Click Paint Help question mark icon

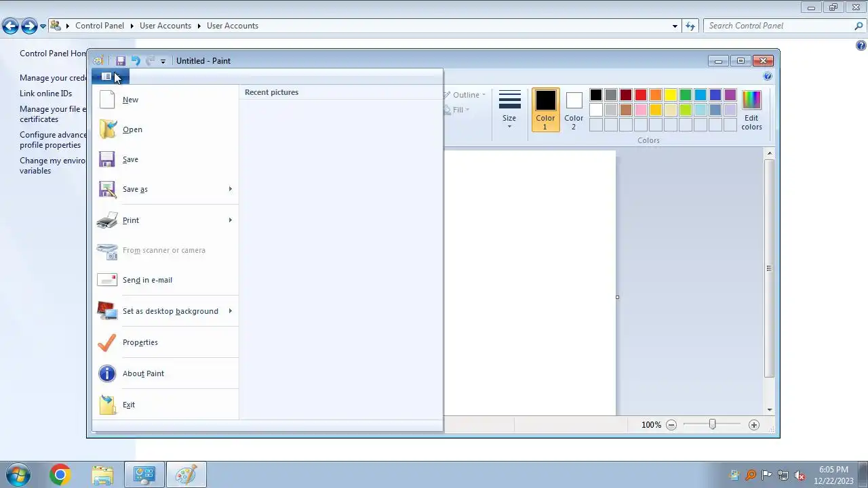click(768, 77)
